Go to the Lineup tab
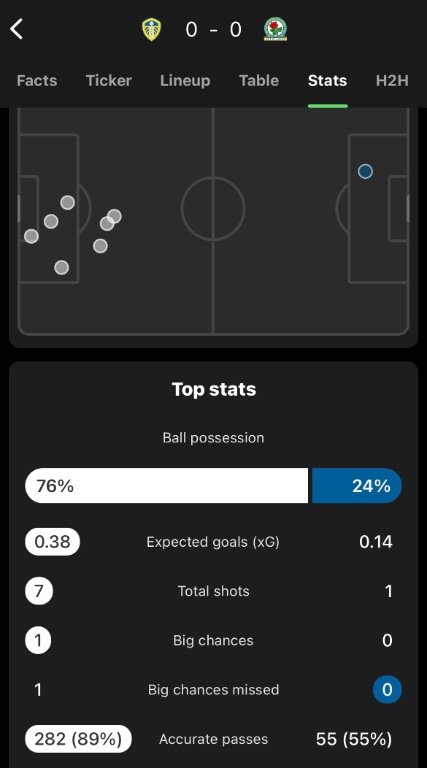This screenshot has width=427, height=768. point(185,80)
